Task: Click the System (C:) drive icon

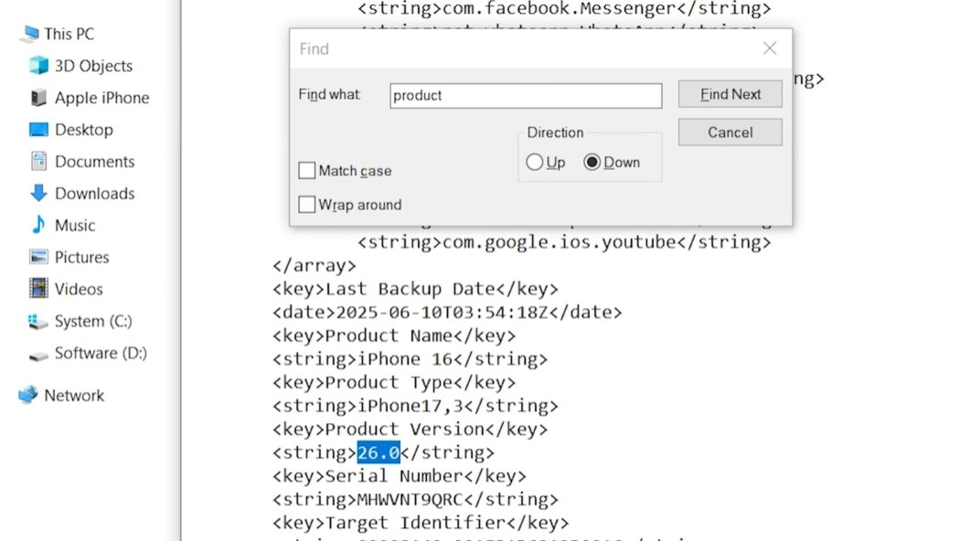Action: click(x=38, y=321)
